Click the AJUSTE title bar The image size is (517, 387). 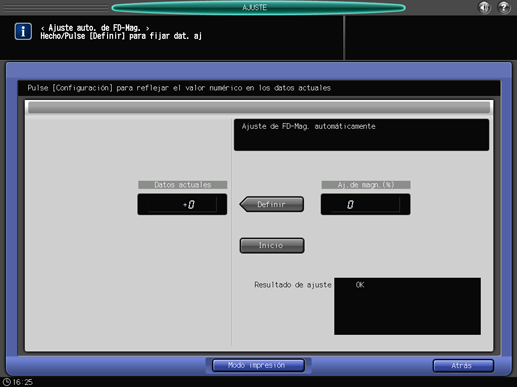click(x=258, y=8)
